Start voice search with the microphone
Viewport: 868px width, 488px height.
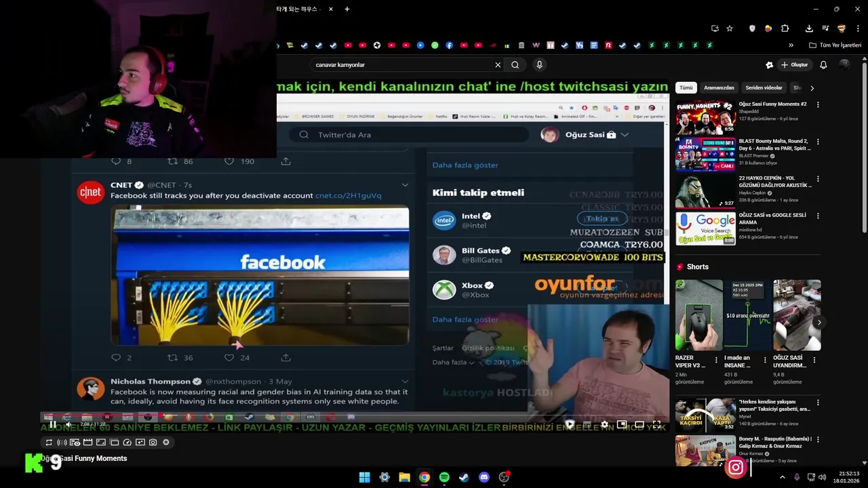[x=539, y=65]
